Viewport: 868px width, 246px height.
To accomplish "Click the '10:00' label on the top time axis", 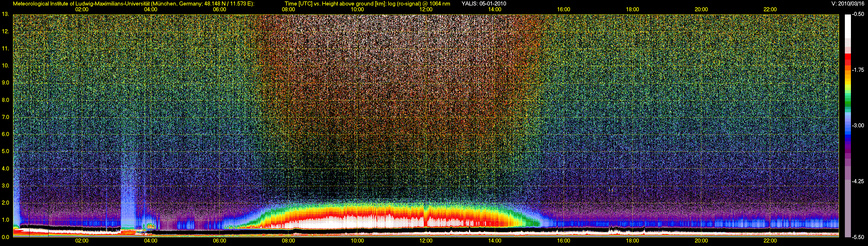I will point(357,10).
